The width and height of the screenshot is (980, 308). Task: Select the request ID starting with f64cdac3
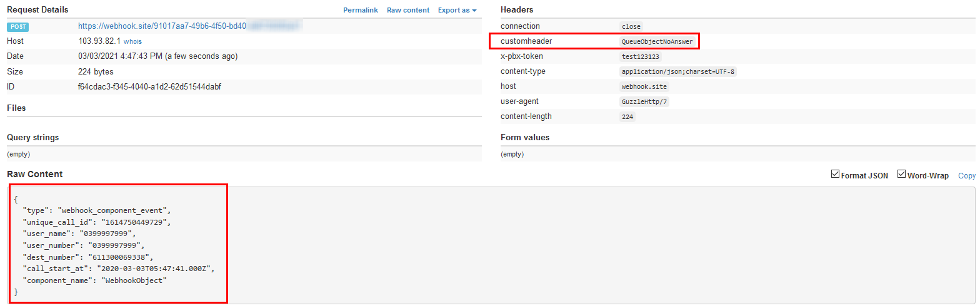[149, 87]
